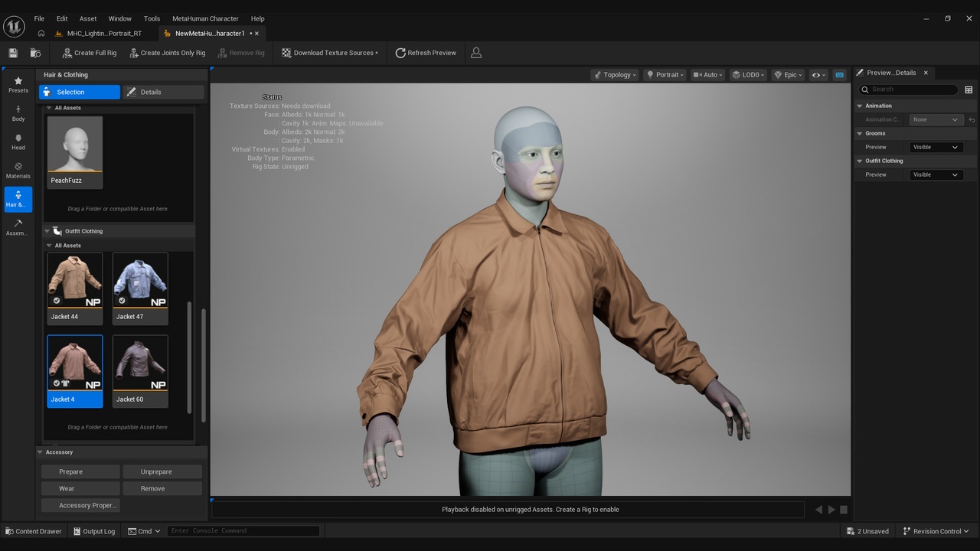Click Accessory Properties button

(x=80, y=505)
